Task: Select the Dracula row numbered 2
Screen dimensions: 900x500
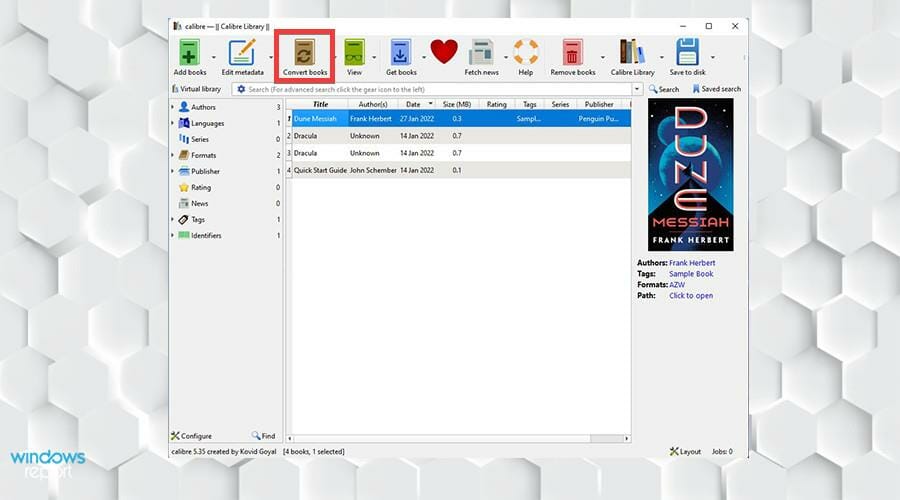Action: coord(461,136)
